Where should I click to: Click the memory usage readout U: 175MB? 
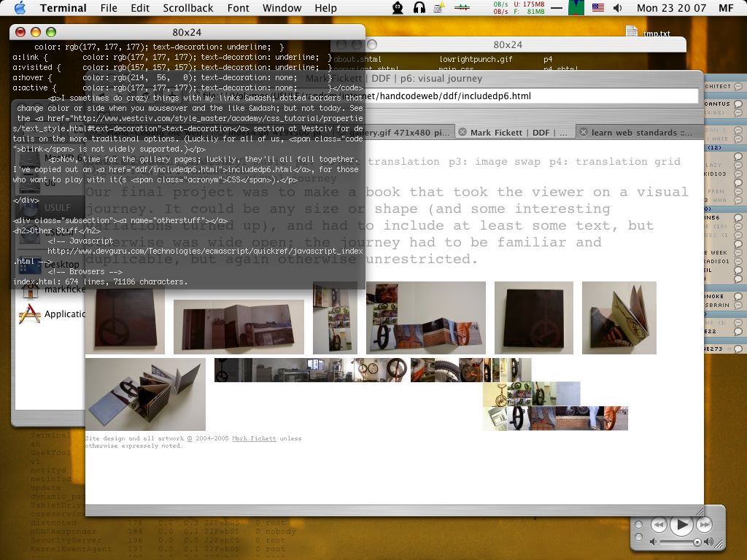click(x=529, y=4)
